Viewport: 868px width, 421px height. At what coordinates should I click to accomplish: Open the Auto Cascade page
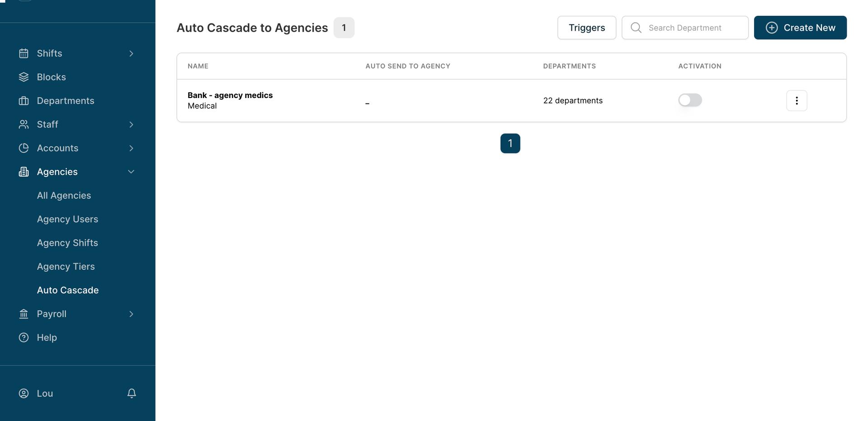[x=68, y=290]
